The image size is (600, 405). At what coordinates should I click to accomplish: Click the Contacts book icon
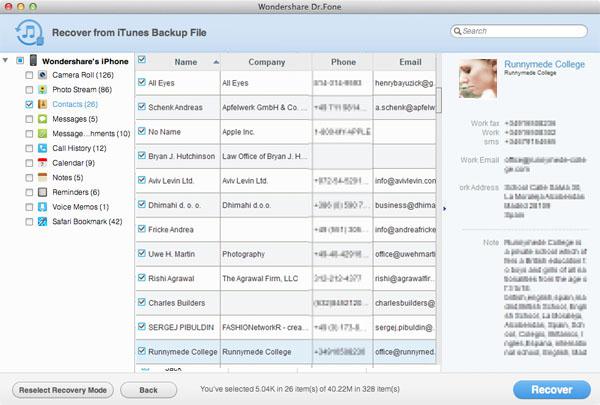coord(42,104)
